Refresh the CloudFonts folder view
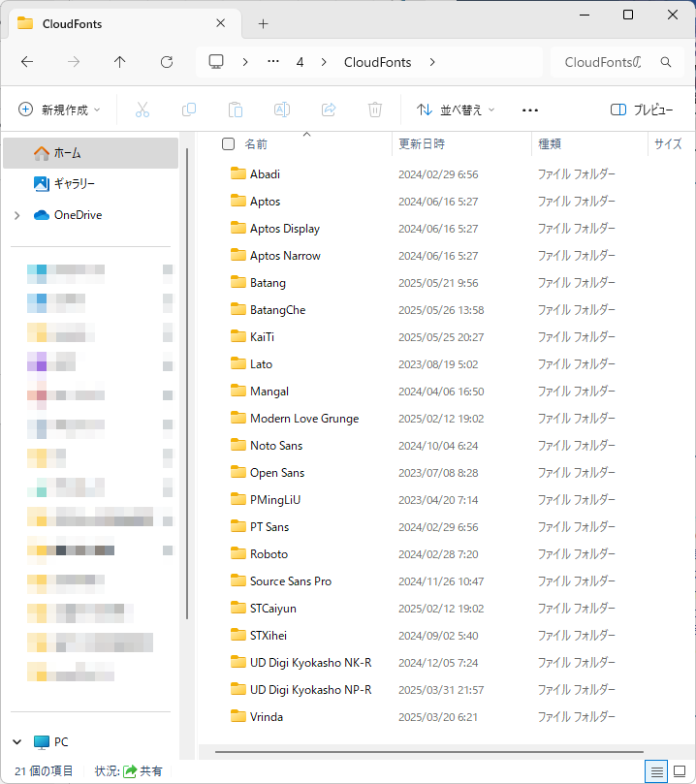 (x=167, y=62)
